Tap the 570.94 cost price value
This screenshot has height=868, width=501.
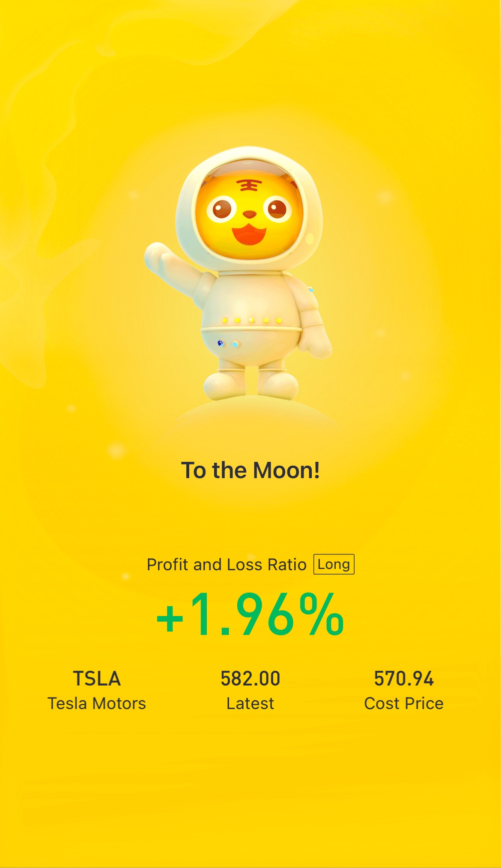click(x=404, y=679)
